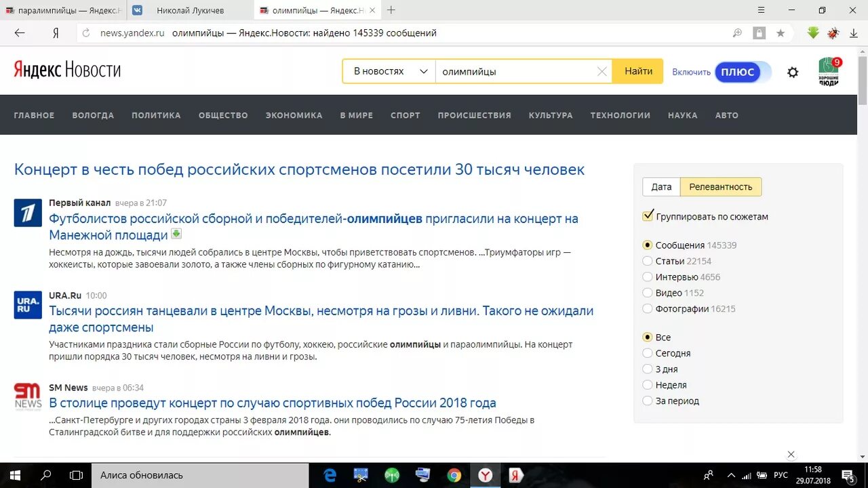Open the АВТО section

(726, 115)
